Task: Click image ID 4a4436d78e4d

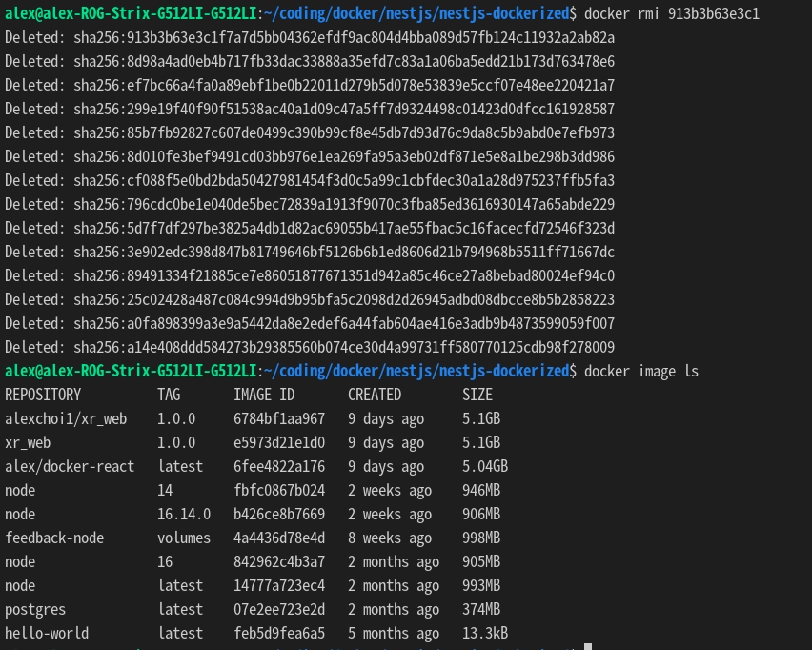Action: pos(279,538)
